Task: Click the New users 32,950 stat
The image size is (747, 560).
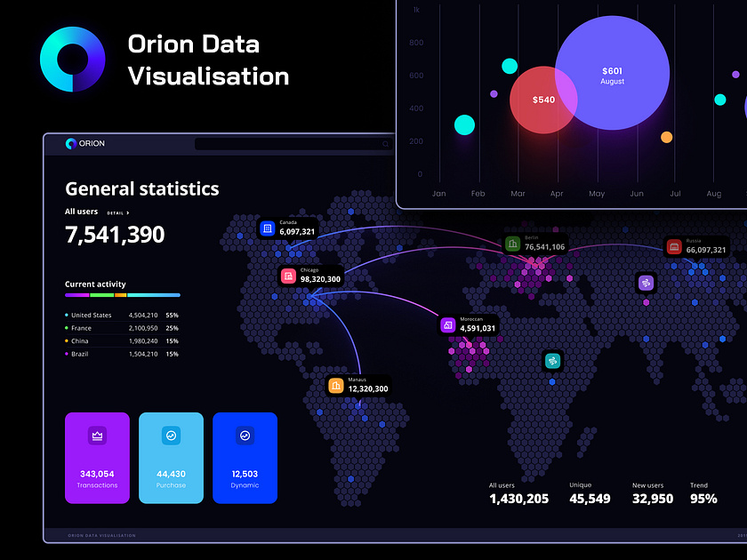Action: [653, 494]
